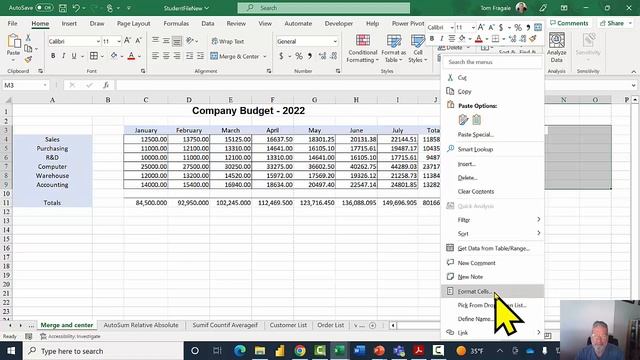640x360 pixels.
Task: Click Decrease Font Size icon in ribbon
Action: pos(138,41)
